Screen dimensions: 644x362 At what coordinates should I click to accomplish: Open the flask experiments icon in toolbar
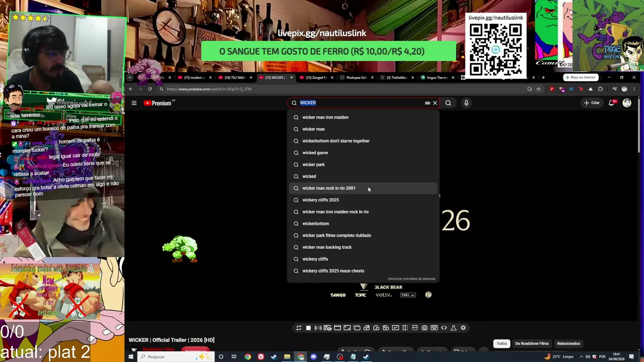click(x=453, y=328)
